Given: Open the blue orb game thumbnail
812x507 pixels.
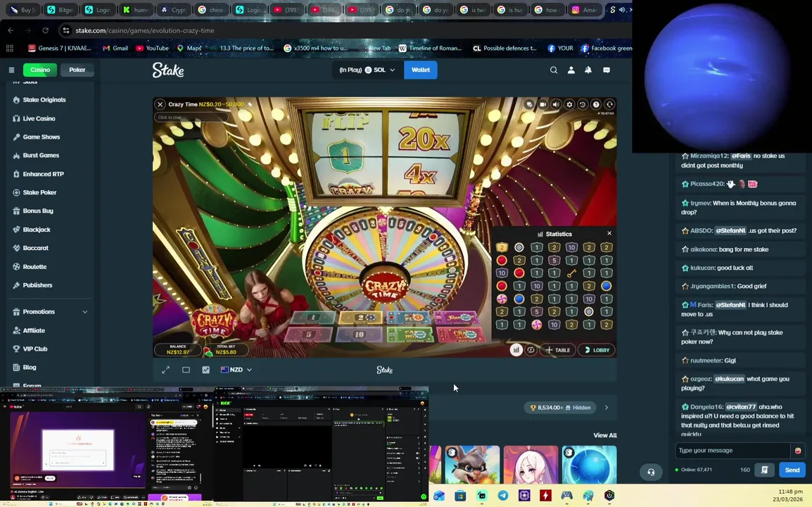Looking at the screenshot, I should (590, 465).
